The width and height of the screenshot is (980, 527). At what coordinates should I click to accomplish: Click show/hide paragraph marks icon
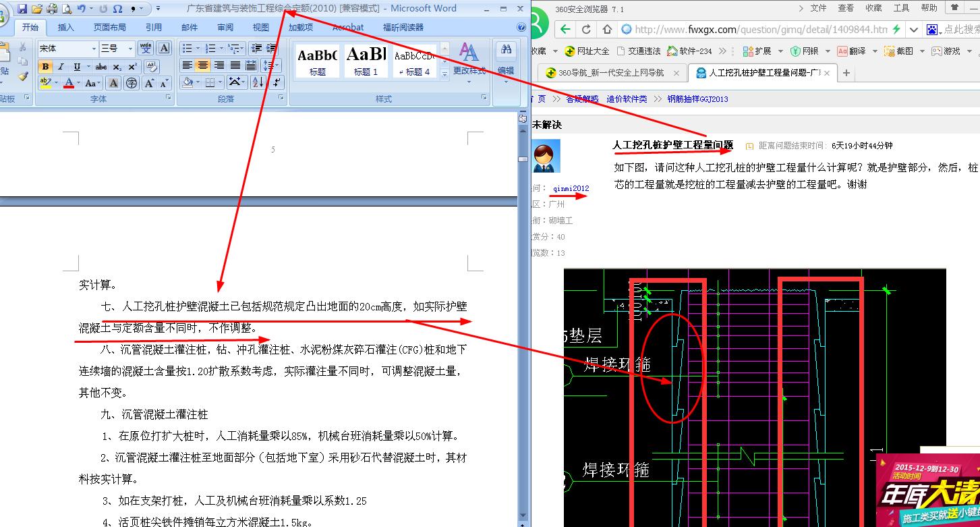[277, 82]
